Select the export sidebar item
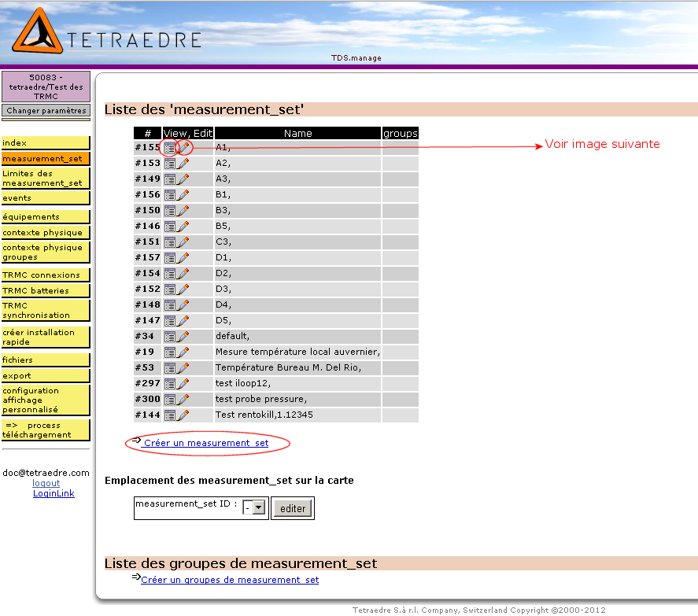Screen dimensions: 698x616 click(45, 375)
